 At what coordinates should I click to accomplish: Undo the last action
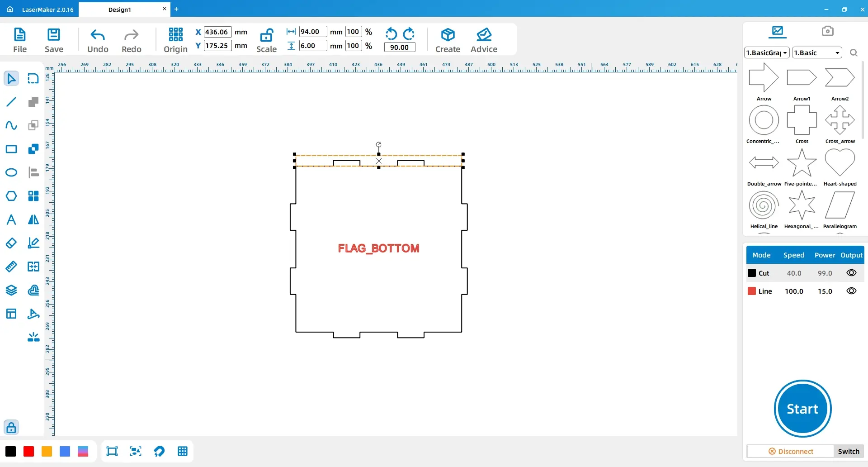(x=98, y=40)
